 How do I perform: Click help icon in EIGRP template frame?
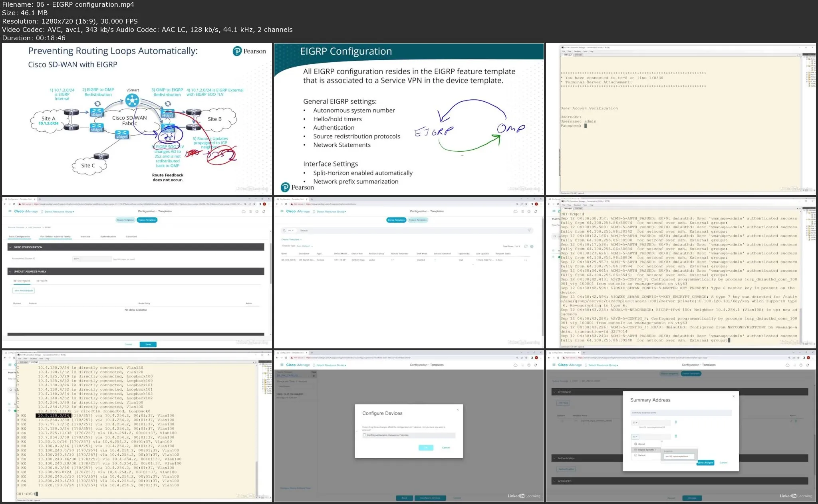coord(257,211)
